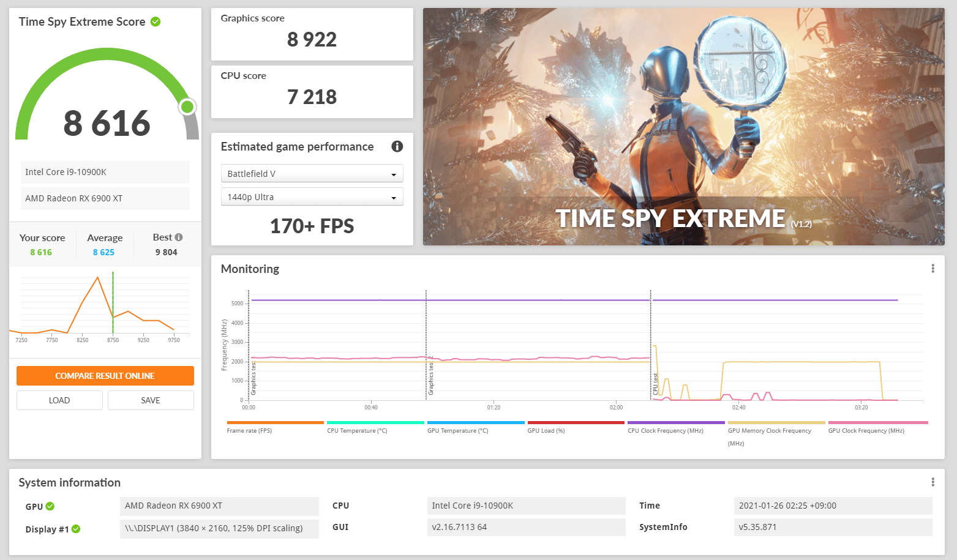This screenshot has height=560, width=957.
Task: Click the Best score value 9 804
Action: [166, 252]
